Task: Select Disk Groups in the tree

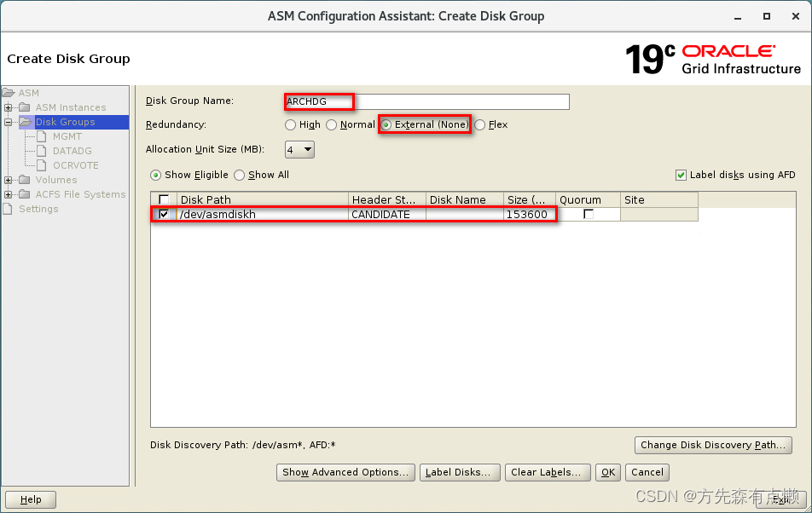Action: (x=65, y=122)
